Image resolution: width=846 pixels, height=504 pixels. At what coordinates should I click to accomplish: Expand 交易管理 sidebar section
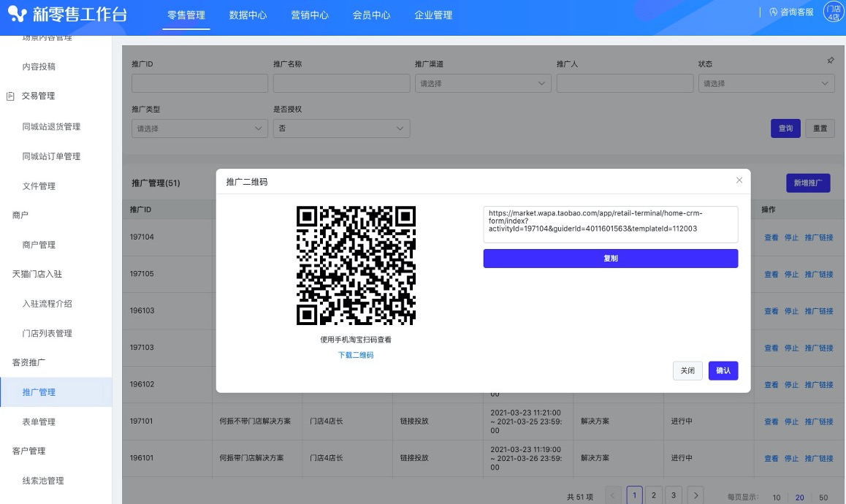click(38, 96)
